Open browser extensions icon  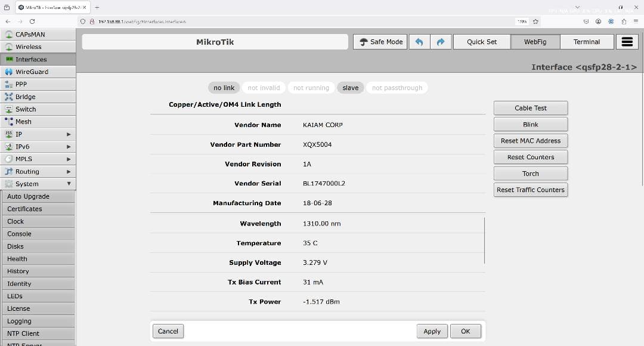pyautogui.click(x=624, y=21)
